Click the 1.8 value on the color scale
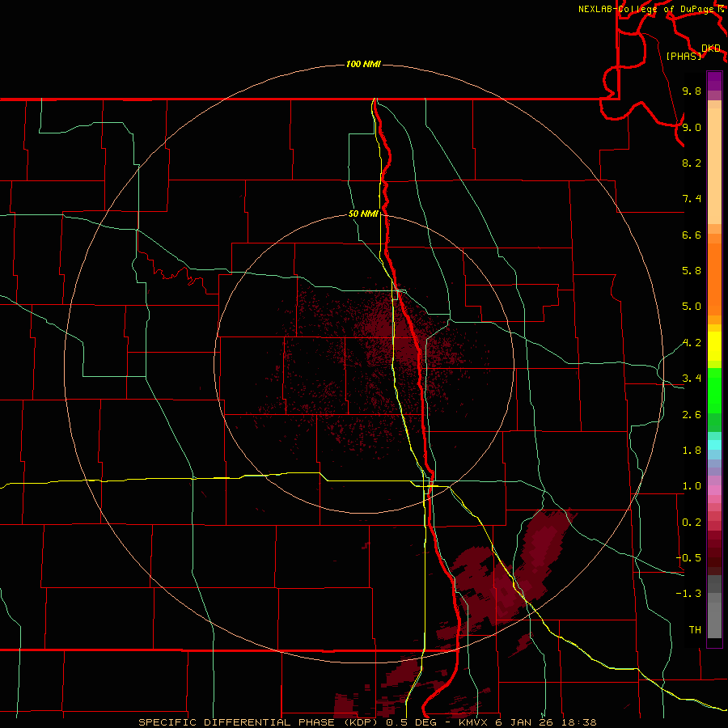 tap(692, 451)
